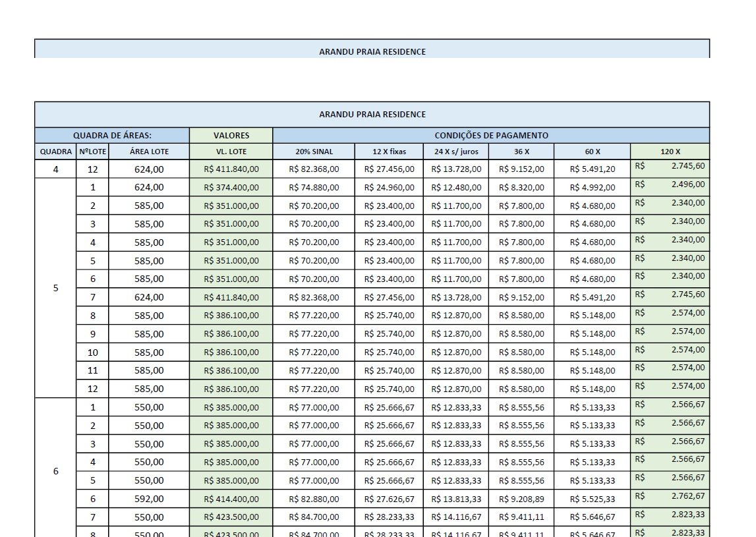This screenshot has height=537, width=756.
Task: Select value R$ 374.400,00 in VL. LOTE
Action: pyautogui.click(x=231, y=188)
